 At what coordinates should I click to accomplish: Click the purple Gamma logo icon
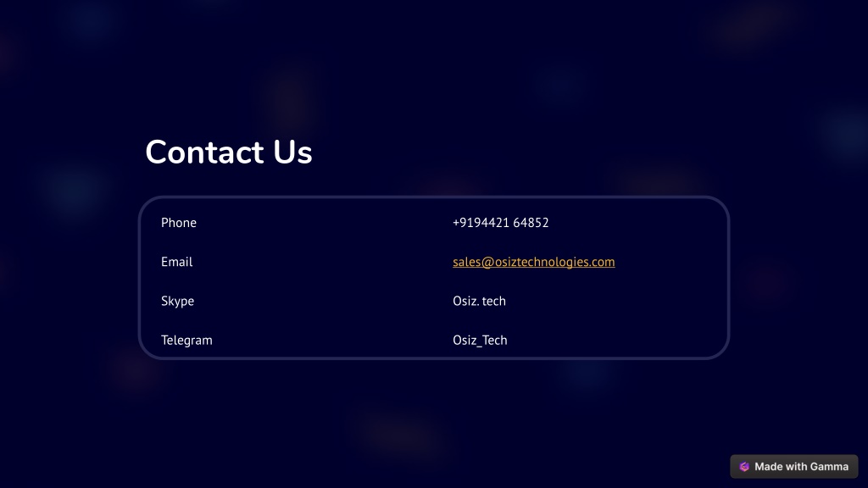(x=744, y=467)
